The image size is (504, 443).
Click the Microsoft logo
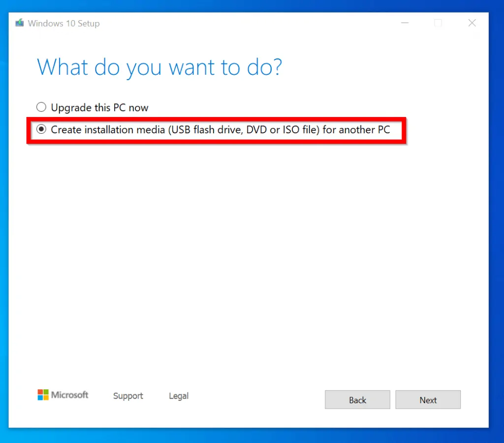point(63,395)
